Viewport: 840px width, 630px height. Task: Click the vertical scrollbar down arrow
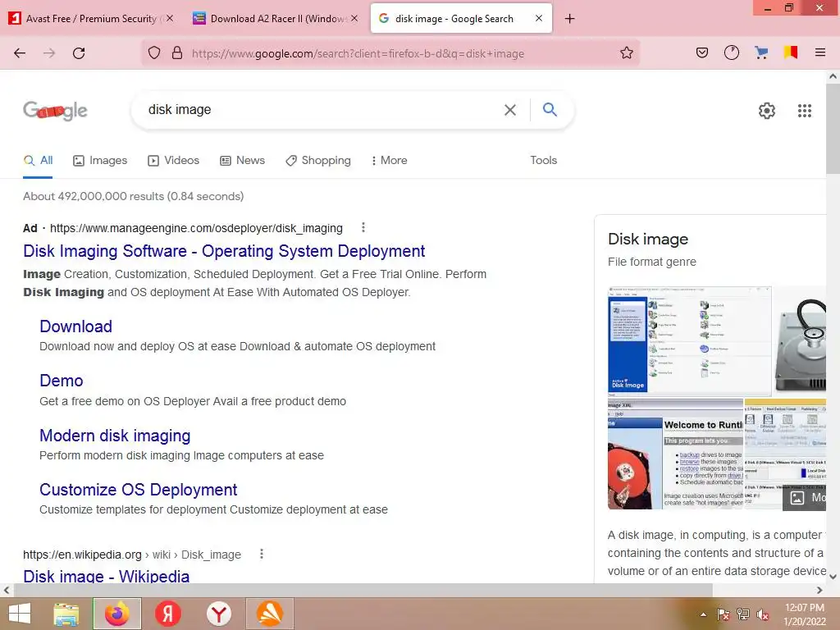tap(833, 577)
